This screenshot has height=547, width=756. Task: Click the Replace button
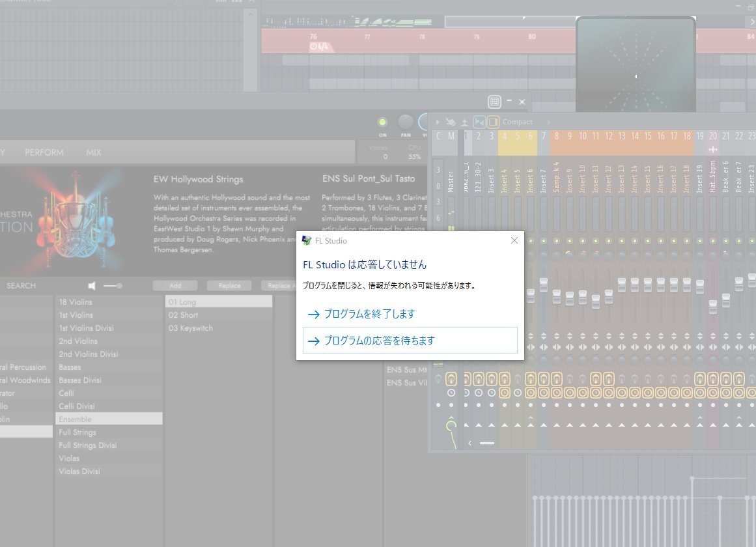pos(229,286)
